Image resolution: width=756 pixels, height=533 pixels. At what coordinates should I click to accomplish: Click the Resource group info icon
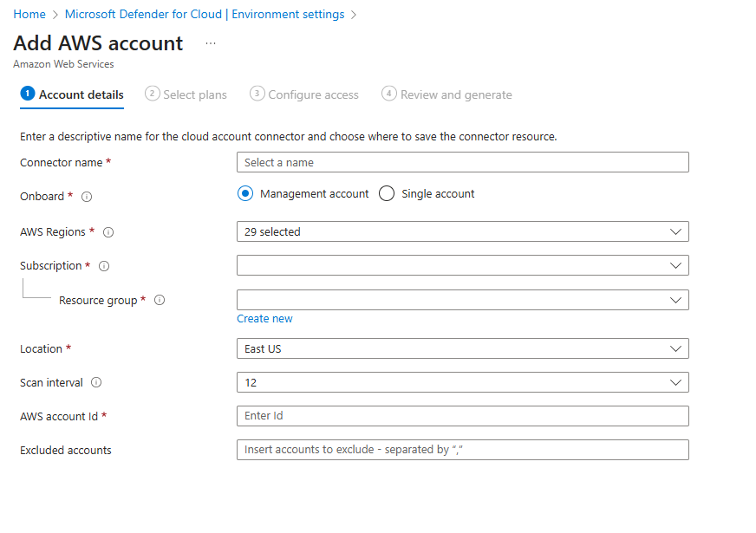coord(160,301)
